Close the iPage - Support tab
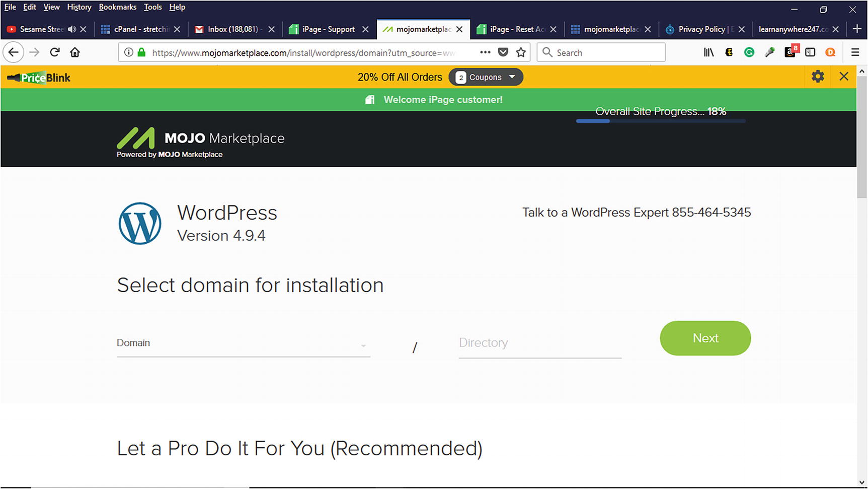The image size is (868, 489). [x=365, y=29]
